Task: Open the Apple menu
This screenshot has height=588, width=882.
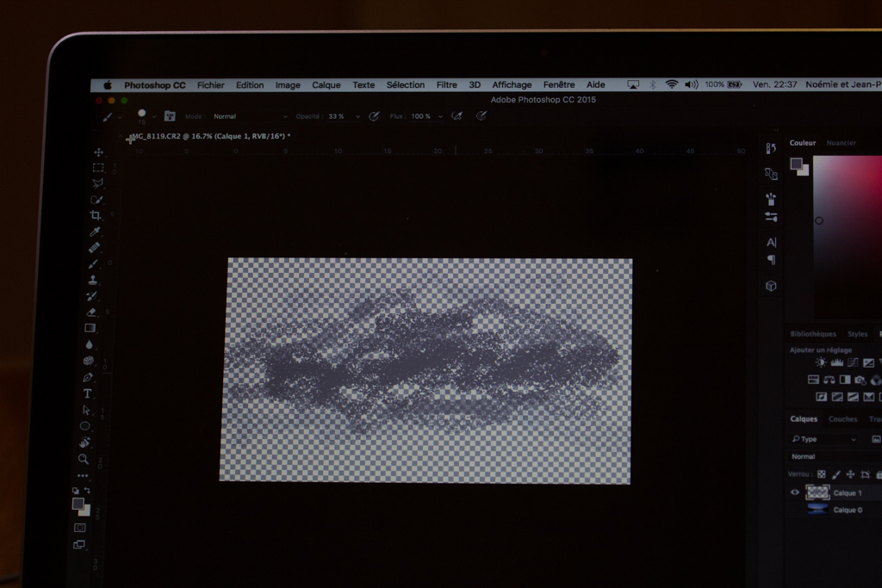Action: tap(108, 85)
